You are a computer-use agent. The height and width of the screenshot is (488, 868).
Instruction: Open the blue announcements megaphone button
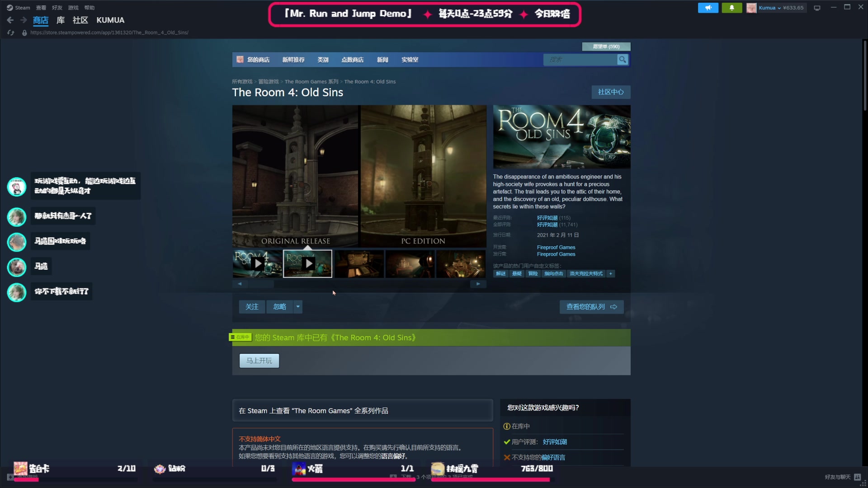708,8
